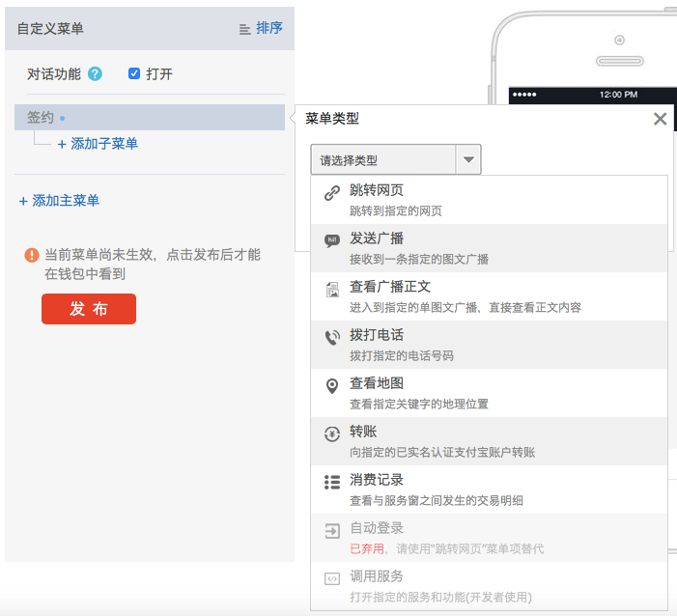Click the 自定义菜单 panel title
The image size is (677, 616).
tap(50, 29)
